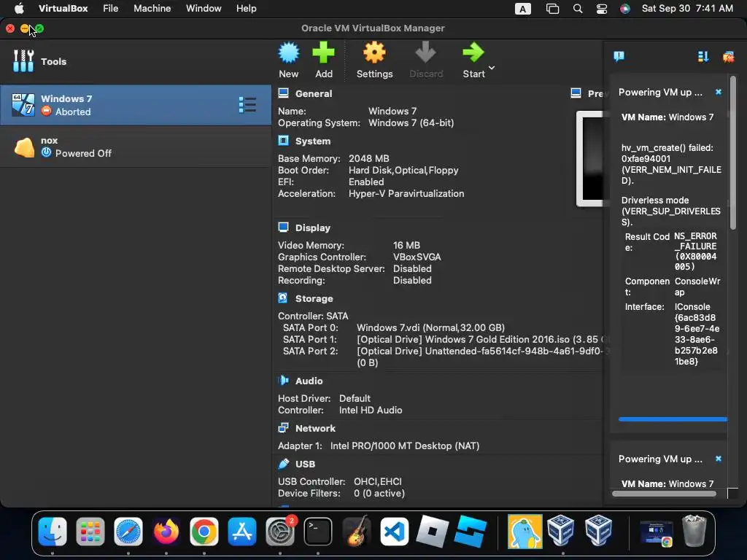Open the VirtualBox application menu
The height and width of the screenshot is (560, 747).
(63, 9)
